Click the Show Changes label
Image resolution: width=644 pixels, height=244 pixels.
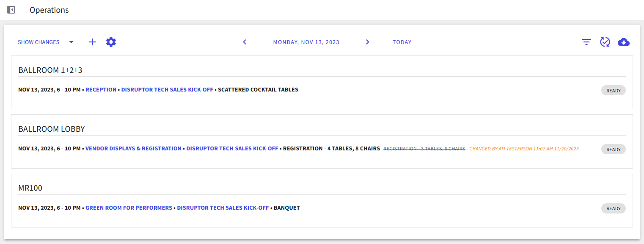[39, 42]
